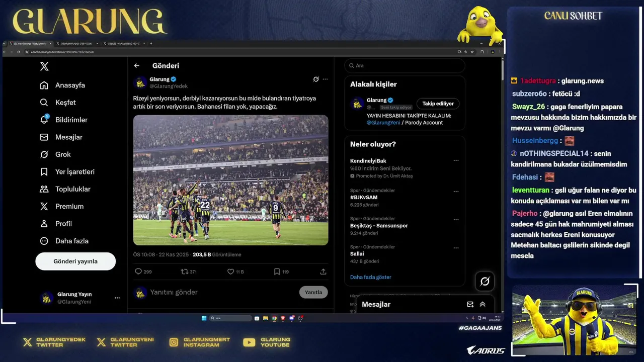Click the reply icon with 299

point(138,271)
